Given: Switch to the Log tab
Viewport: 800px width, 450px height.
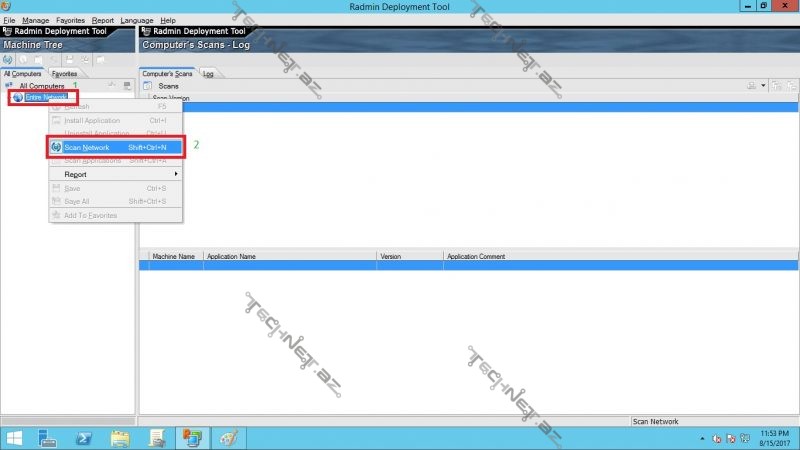Looking at the screenshot, I should coord(208,73).
